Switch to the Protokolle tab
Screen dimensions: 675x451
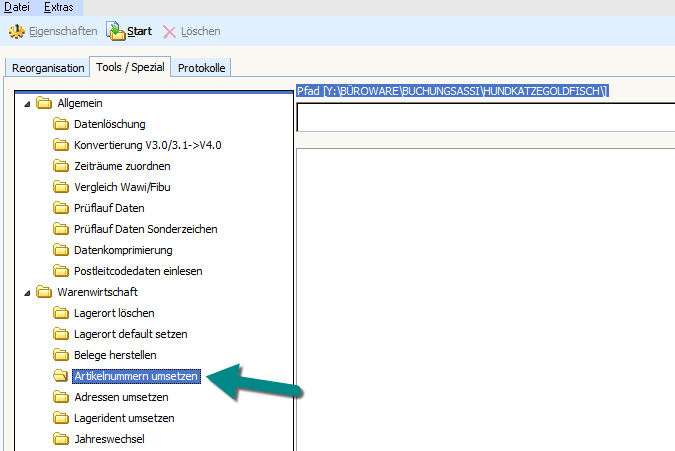[x=202, y=68]
